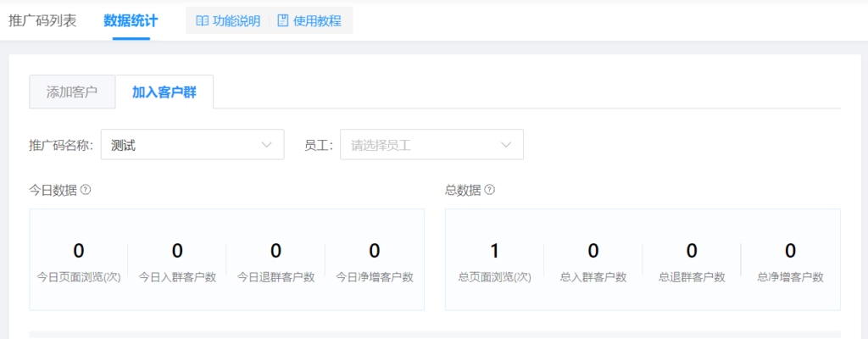Click the chevron arrow in the 测试 dropdown
The width and height of the screenshot is (868, 339).
point(266,145)
